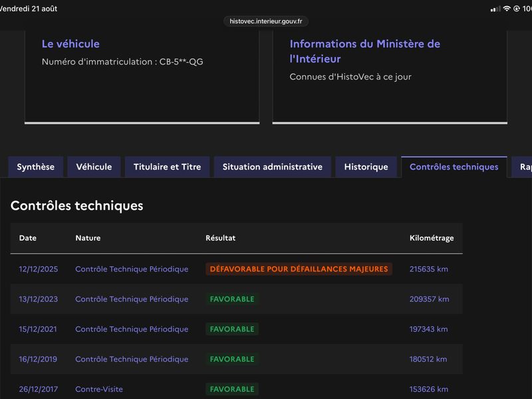
Task: Click the DÉFAVORABLE POUR DÉFAILLANCES MAJEURES badge
Action: (299, 269)
